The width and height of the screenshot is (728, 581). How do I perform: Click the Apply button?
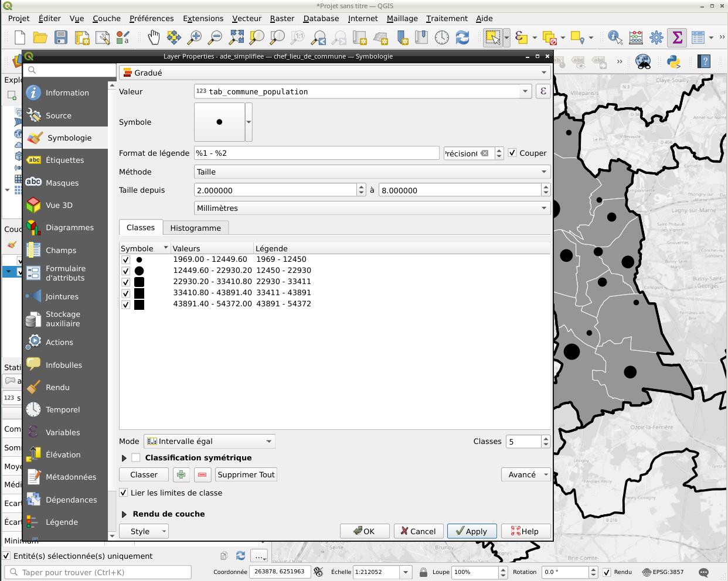tap(471, 531)
